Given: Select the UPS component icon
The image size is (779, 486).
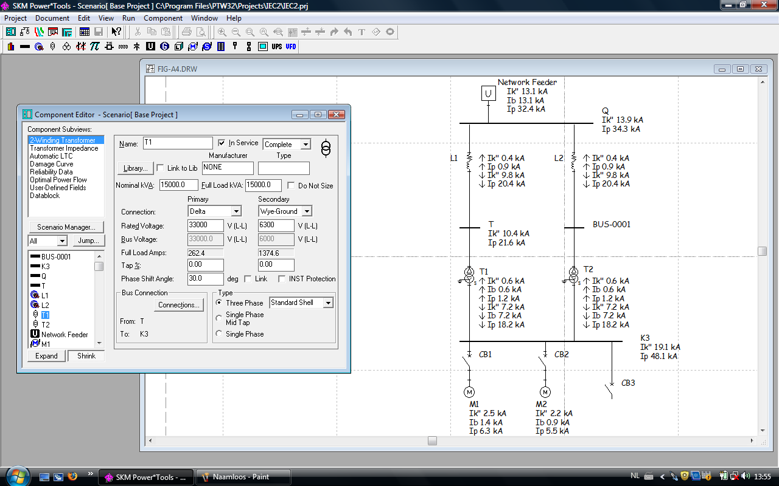Looking at the screenshot, I should click(277, 47).
